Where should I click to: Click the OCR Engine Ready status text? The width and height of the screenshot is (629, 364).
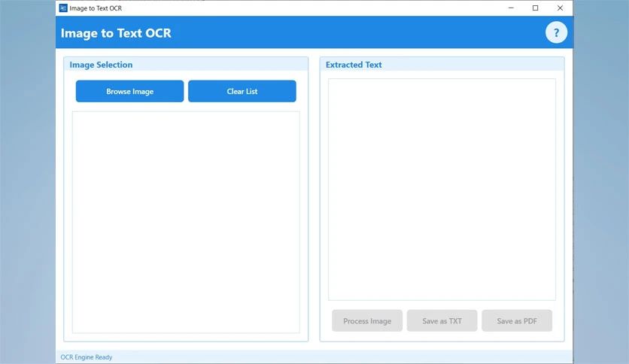click(87, 356)
